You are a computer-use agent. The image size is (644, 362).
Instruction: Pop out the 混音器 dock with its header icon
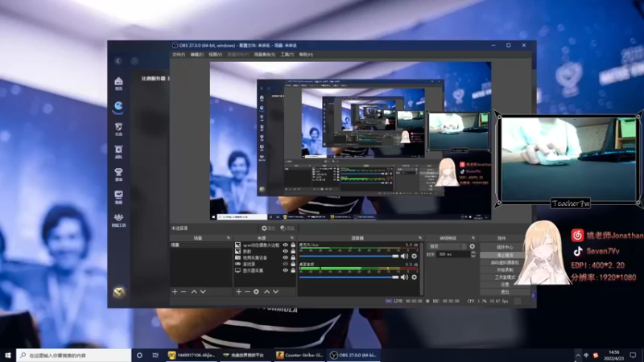[419, 238]
